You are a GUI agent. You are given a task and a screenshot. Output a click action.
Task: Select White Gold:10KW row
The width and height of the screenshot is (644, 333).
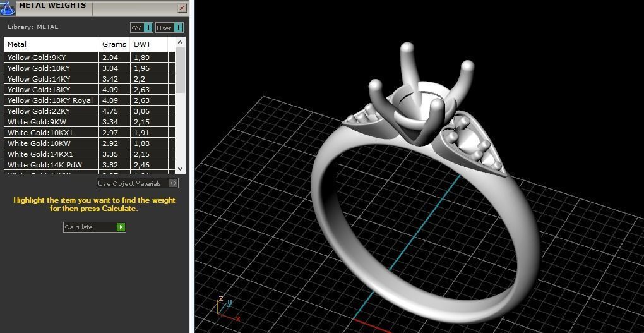click(89, 143)
